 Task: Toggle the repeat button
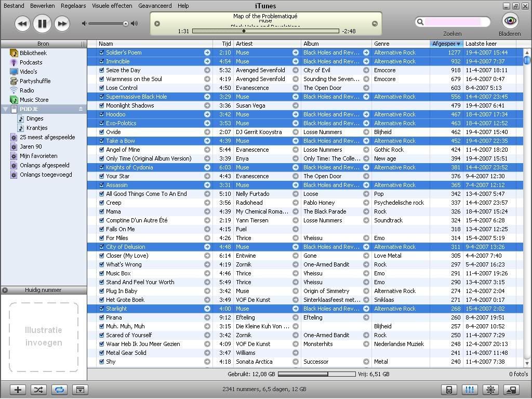[x=59, y=390]
